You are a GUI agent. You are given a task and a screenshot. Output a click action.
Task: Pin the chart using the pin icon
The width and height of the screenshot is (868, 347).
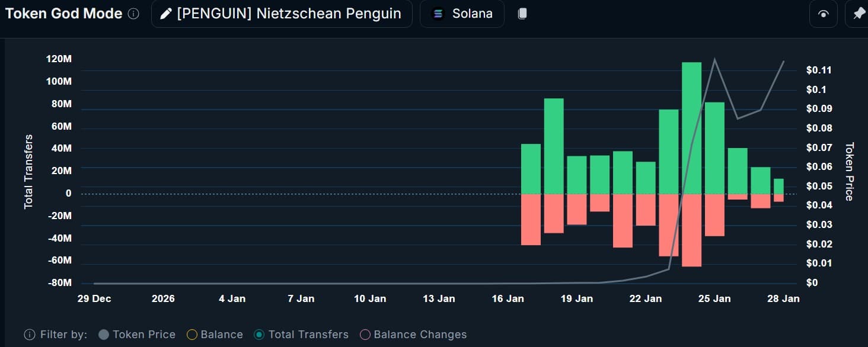(859, 13)
